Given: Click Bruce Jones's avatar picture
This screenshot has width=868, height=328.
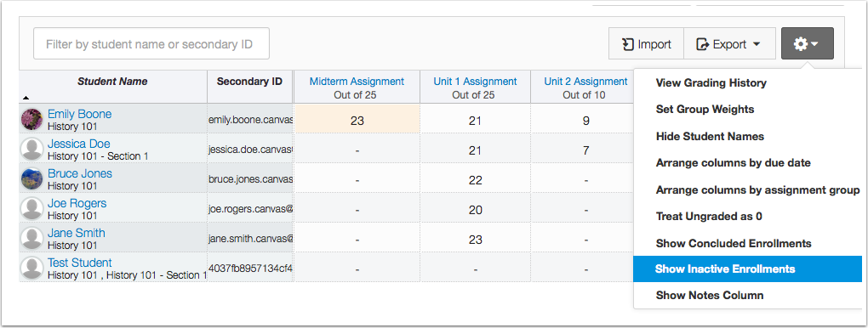Looking at the screenshot, I should [x=31, y=178].
